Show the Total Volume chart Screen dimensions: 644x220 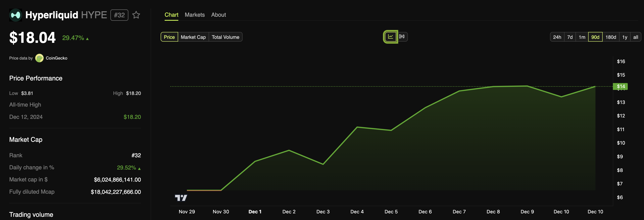(x=225, y=37)
